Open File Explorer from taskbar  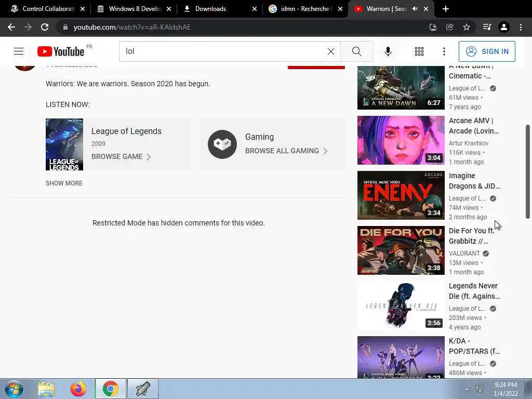(46, 389)
